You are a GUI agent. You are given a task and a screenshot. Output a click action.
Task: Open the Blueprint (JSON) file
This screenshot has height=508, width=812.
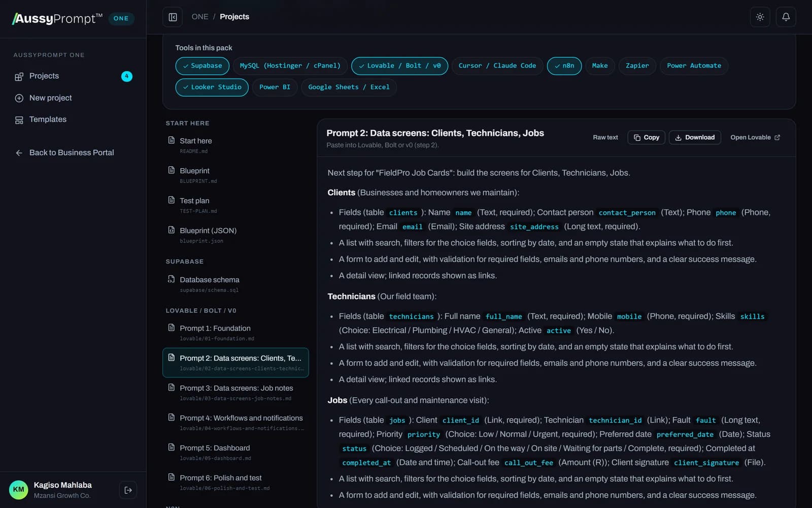point(235,235)
